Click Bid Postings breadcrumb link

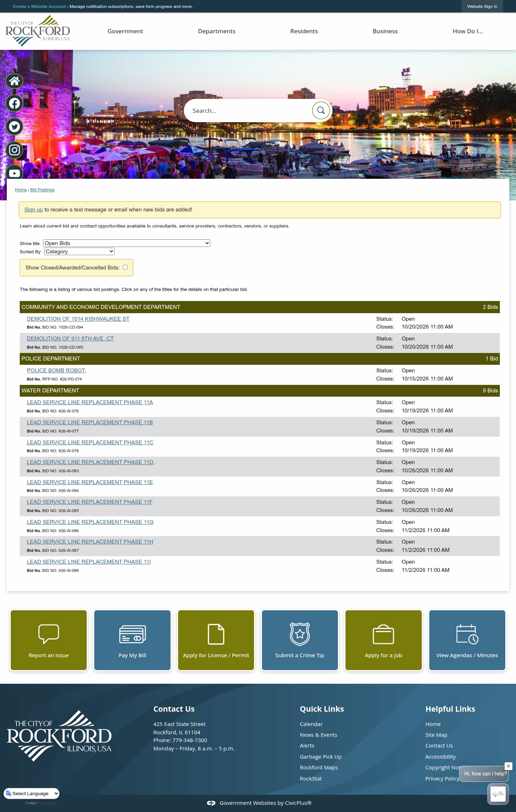click(x=42, y=190)
